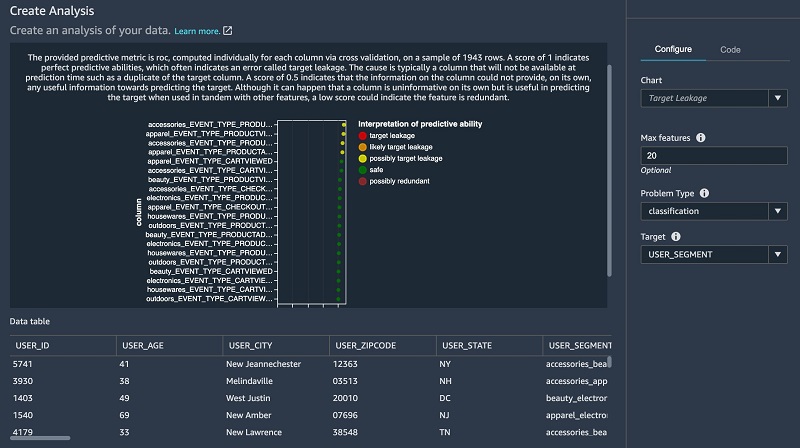Select the zipcode cell 07696
Image resolution: width=800 pixels, height=448 pixels.
[345, 415]
